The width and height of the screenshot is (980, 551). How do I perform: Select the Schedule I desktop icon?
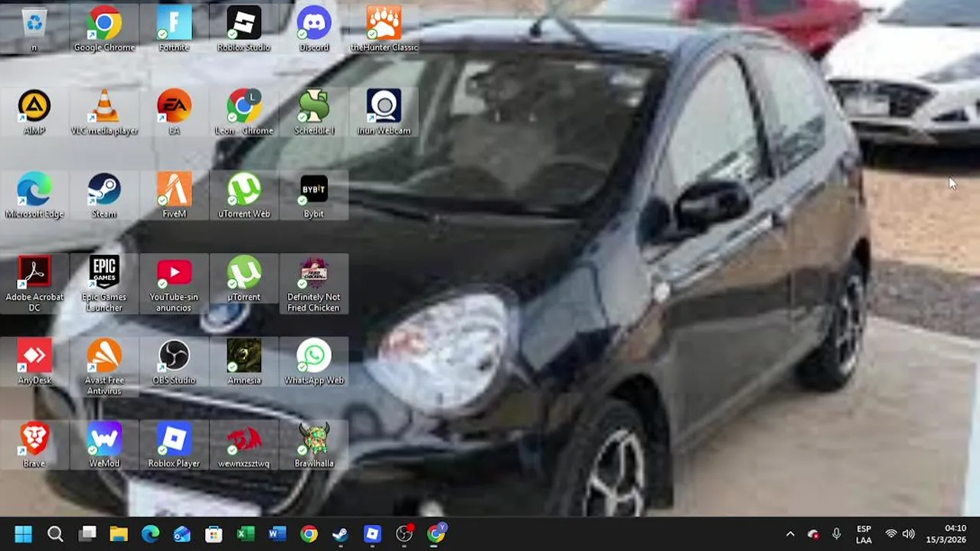[x=314, y=112]
